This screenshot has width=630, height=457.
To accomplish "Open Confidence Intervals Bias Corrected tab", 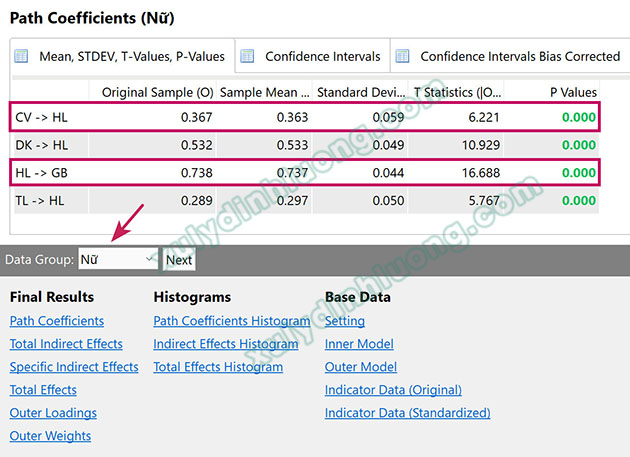I will (x=519, y=57).
